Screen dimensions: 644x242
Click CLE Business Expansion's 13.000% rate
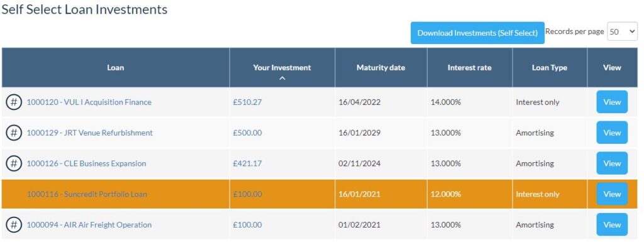click(446, 163)
